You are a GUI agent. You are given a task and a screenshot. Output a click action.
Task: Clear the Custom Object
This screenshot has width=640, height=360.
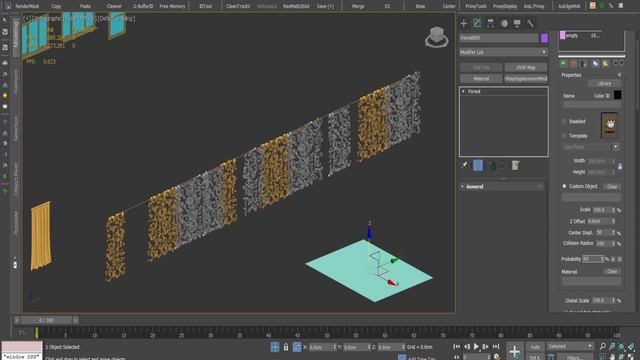(x=612, y=187)
